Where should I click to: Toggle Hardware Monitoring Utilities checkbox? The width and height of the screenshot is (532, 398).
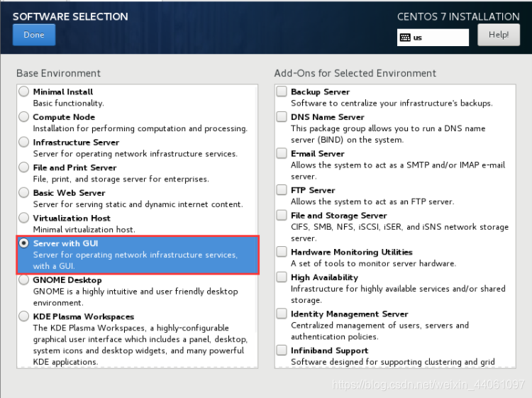[x=282, y=252]
